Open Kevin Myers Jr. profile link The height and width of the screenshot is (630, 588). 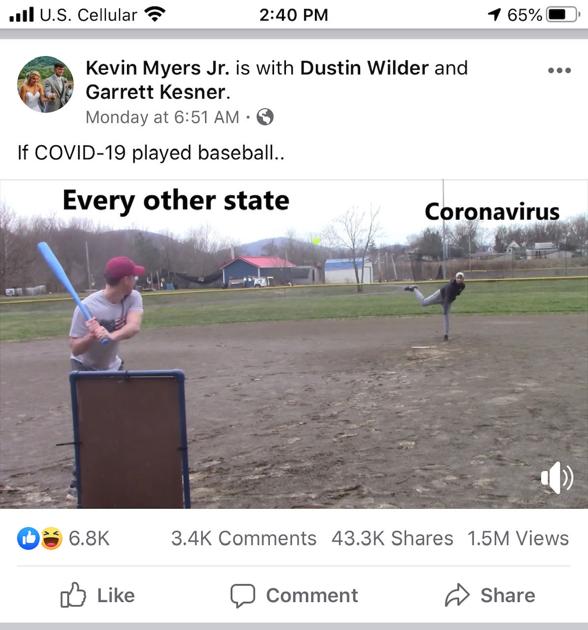coord(158,68)
